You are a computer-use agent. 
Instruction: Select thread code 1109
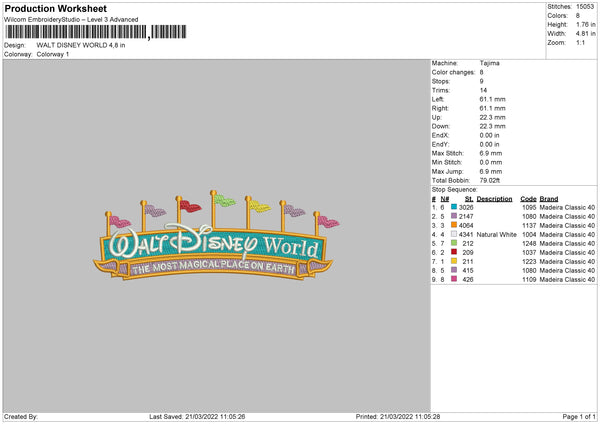529,279
